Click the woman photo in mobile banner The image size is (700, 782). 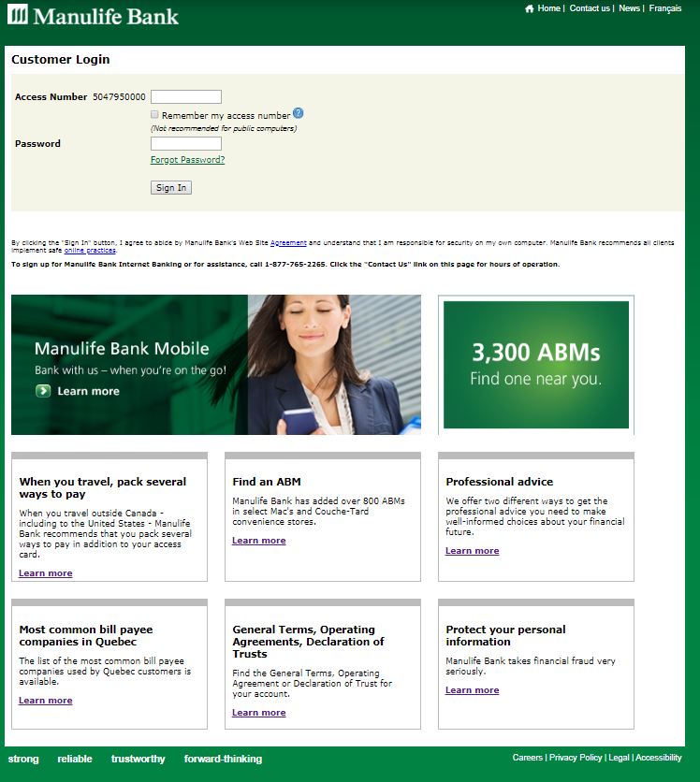(334, 365)
